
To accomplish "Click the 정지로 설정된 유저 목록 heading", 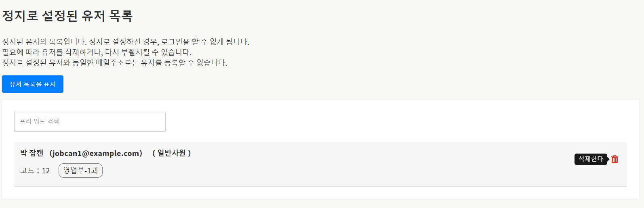I will click(67, 16).
